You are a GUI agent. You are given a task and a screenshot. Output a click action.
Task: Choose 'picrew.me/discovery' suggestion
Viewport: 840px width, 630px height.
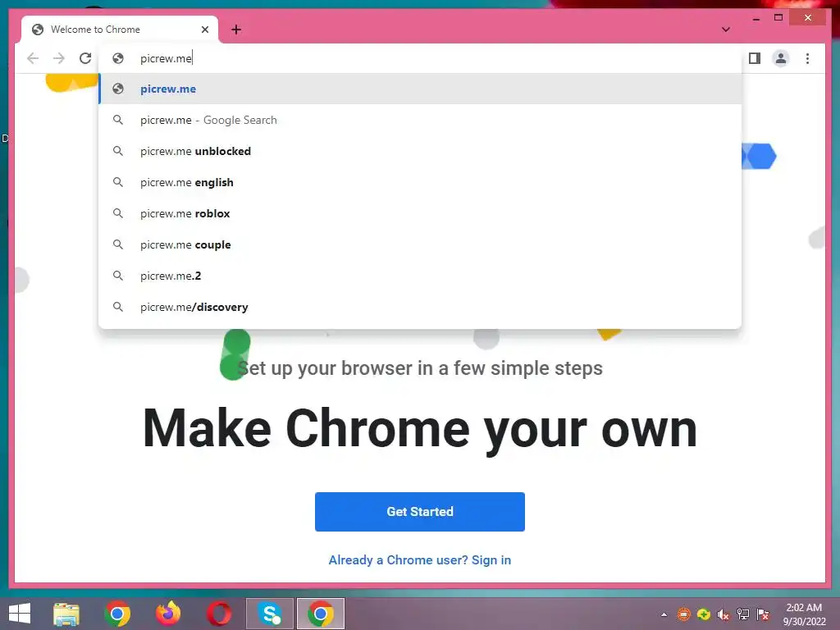(420, 307)
